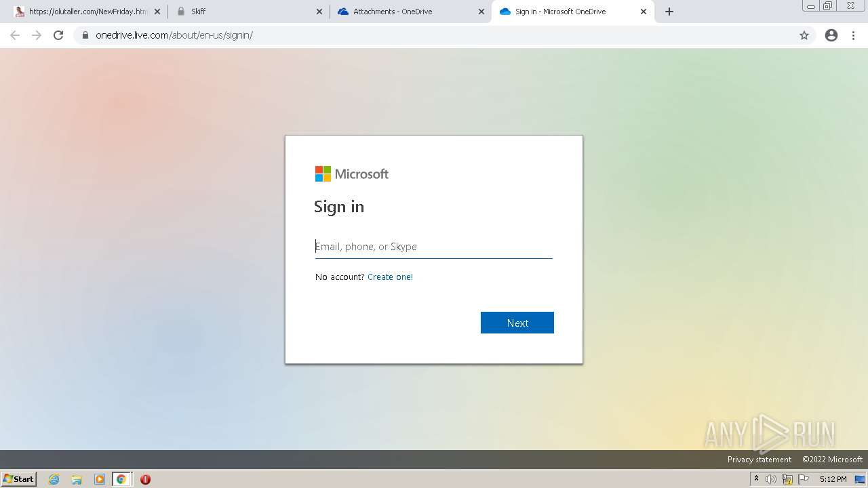Click the show desktop tray button
This screenshot has width=868, height=488.
tap(860, 479)
